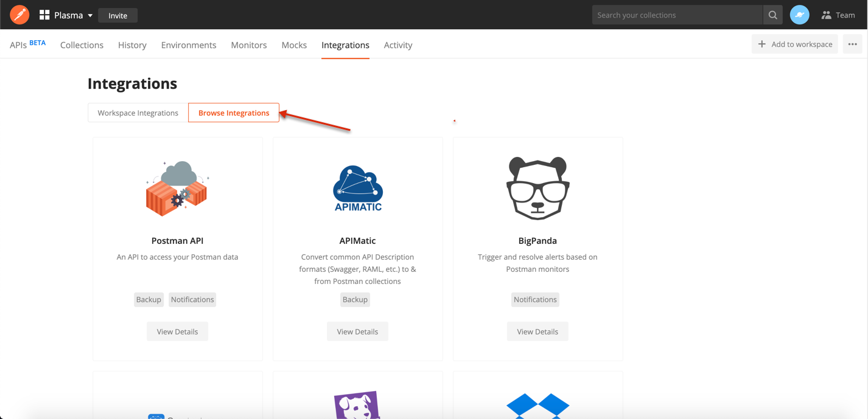Image resolution: width=868 pixels, height=419 pixels.
Task: Click the Postman API card title
Action: (x=177, y=241)
